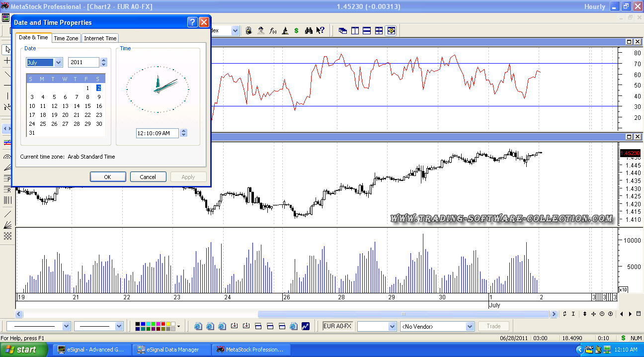Click the binoculars Explorer icon

click(309, 31)
